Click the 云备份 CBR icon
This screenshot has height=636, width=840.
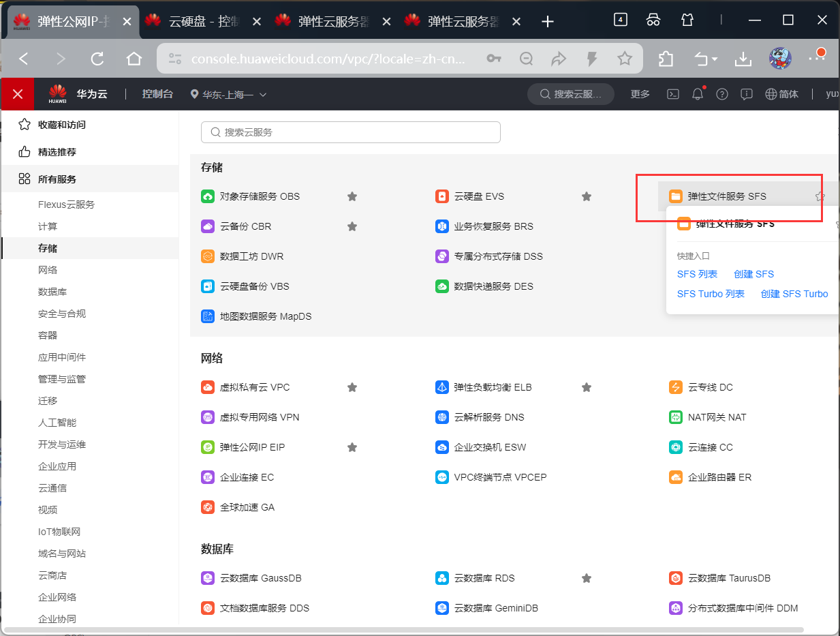pos(208,226)
